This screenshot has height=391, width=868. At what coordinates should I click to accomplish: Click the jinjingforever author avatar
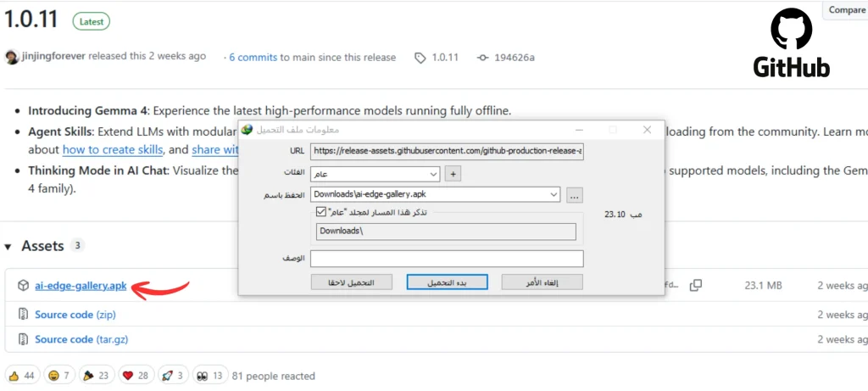click(12, 57)
